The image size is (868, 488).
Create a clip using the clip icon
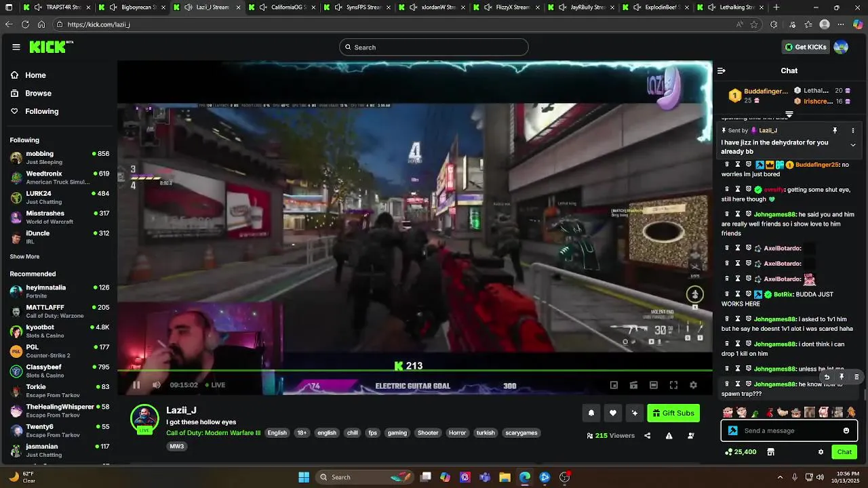[x=633, y=385]
